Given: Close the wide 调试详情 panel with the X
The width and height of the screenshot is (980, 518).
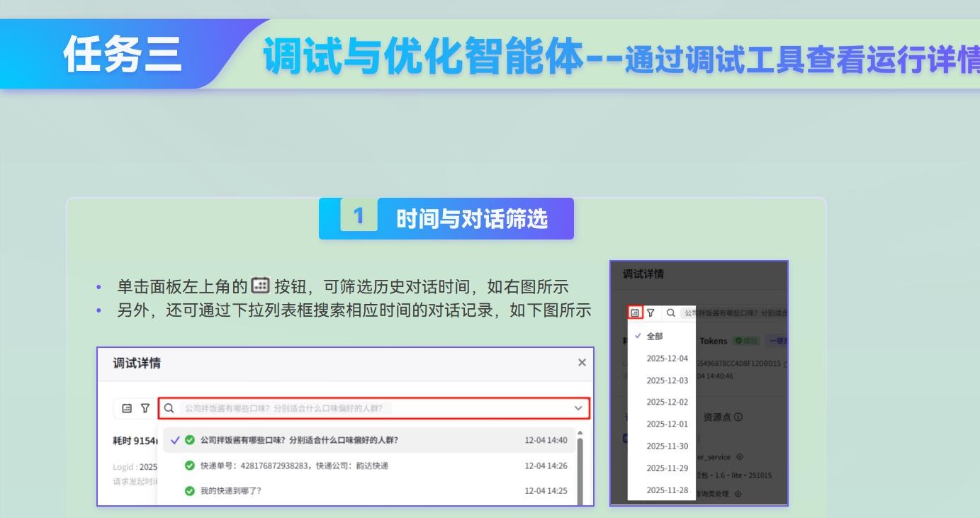Looking at the screenshot, I should point(582,363).
